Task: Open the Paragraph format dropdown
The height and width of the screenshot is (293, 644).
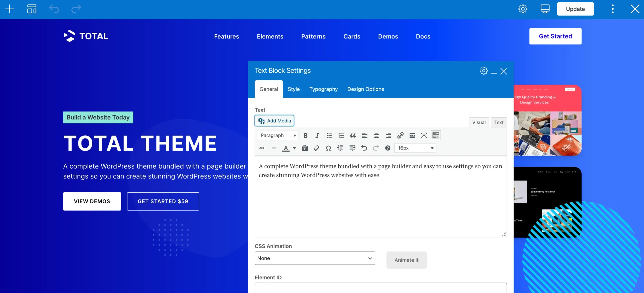Action: (x=278, y=136)
